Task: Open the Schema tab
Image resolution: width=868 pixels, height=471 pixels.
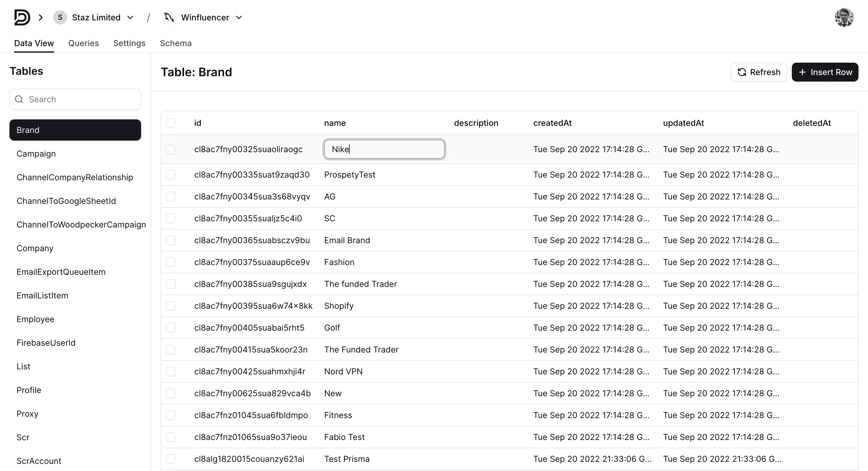Action: 176,43
